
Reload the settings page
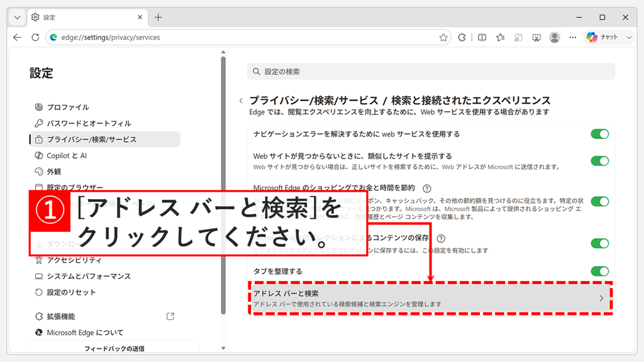click(x=35, y=37)
